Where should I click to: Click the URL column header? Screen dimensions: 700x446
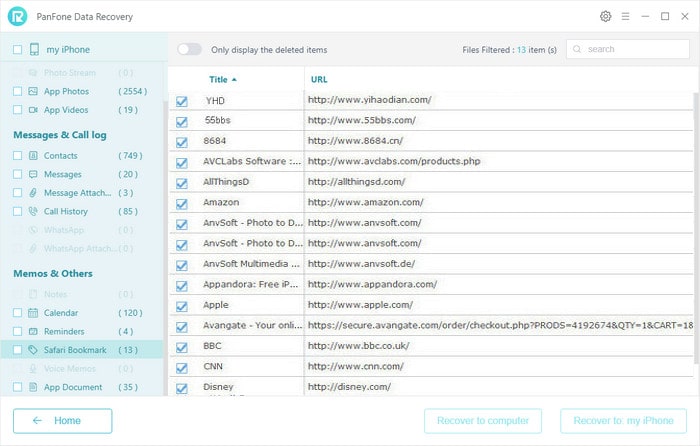tap(319, 79)
